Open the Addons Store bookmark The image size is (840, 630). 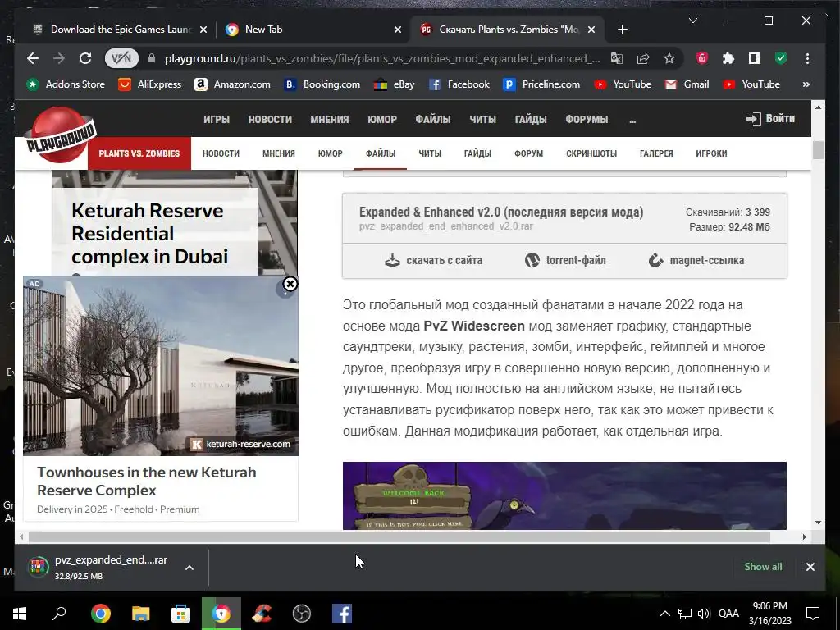click(66, 84)
